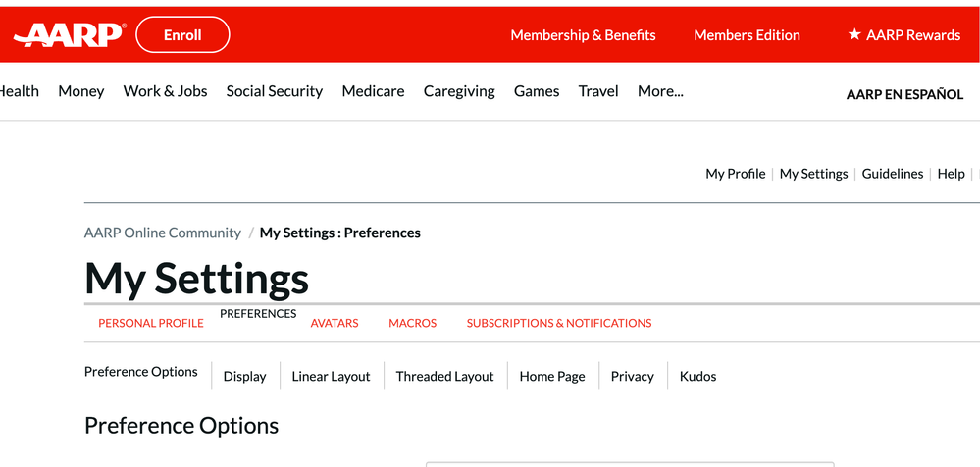Open the Avatars tab
Screen dimensions: 980x467
coord(335,323)
